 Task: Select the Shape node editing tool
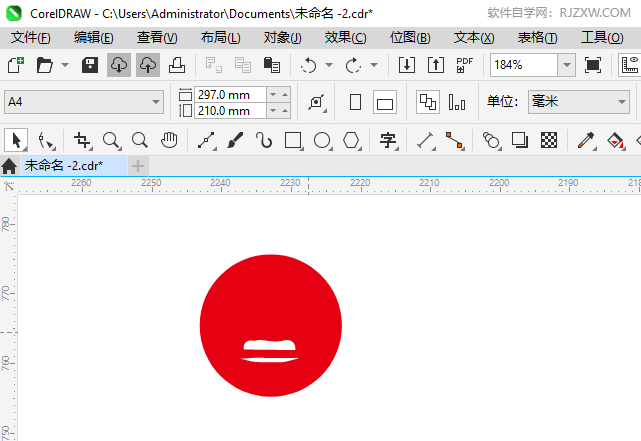pyautogui.click(x=46, y=141)
